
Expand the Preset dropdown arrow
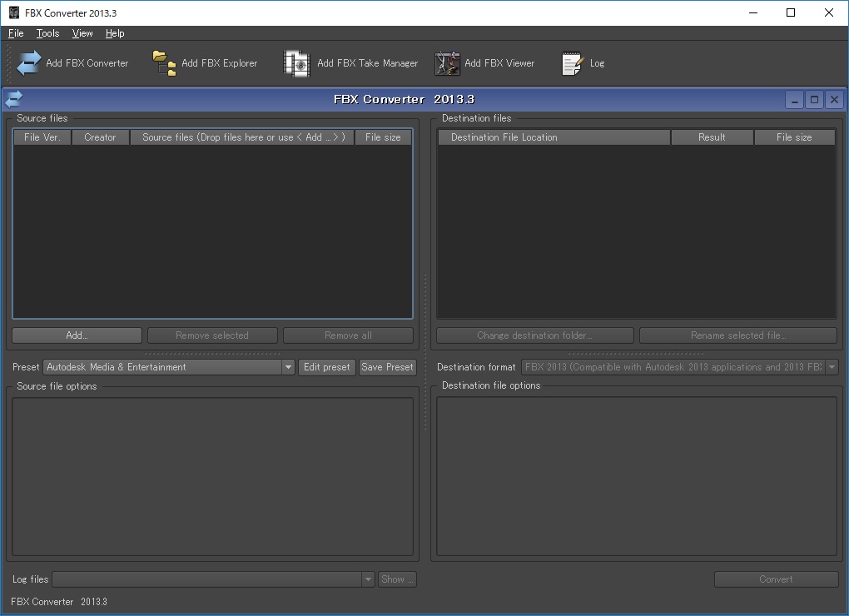(x=289, y=367)
